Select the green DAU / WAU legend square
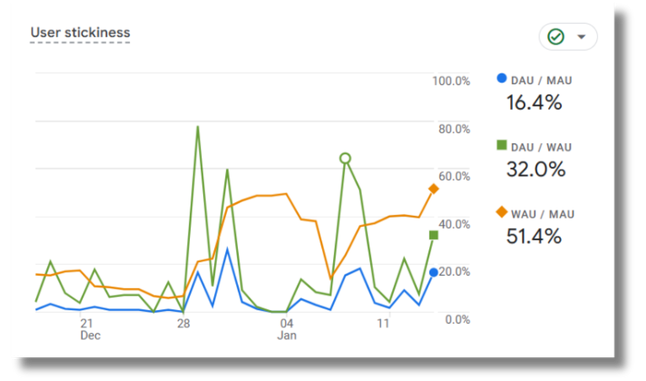The height and width of the screenshot is (381, 646). pyautogui.click(x=501, y=145)
